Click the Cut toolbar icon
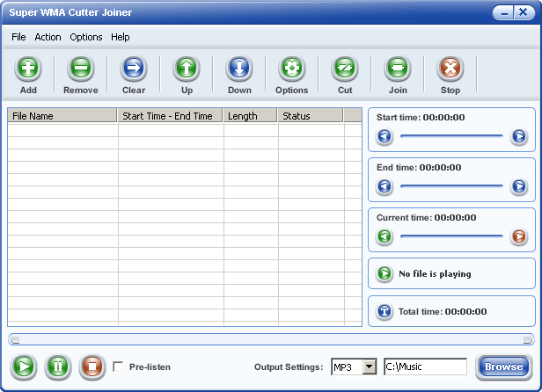Viewport: 542px width, 392px height. pos(345,68)
